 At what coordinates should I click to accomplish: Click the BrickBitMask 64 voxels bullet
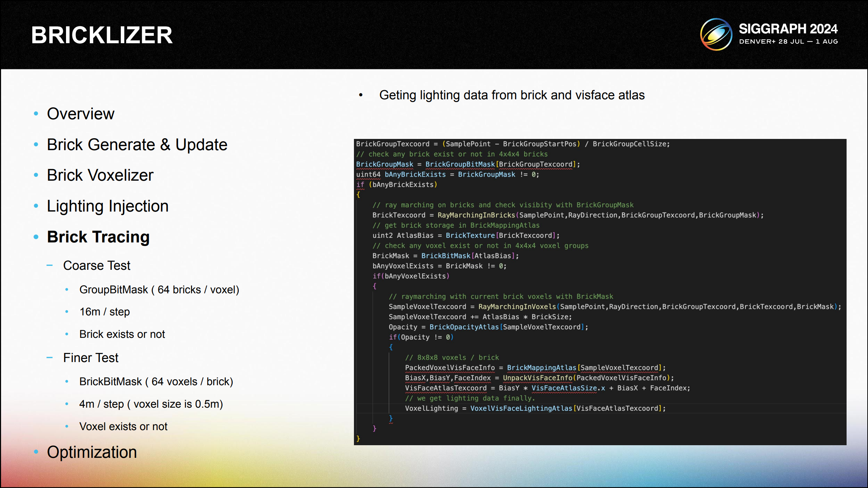[x=156, y=382]
